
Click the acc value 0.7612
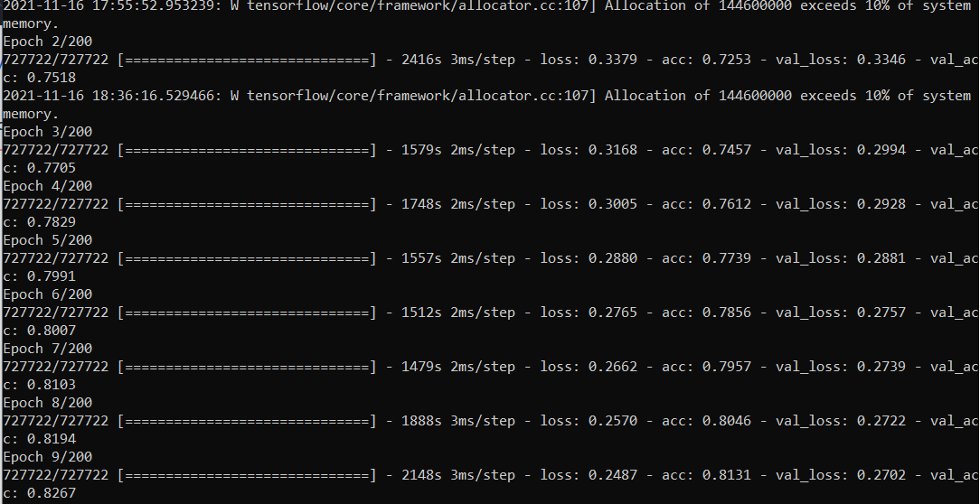pos(727,205)
